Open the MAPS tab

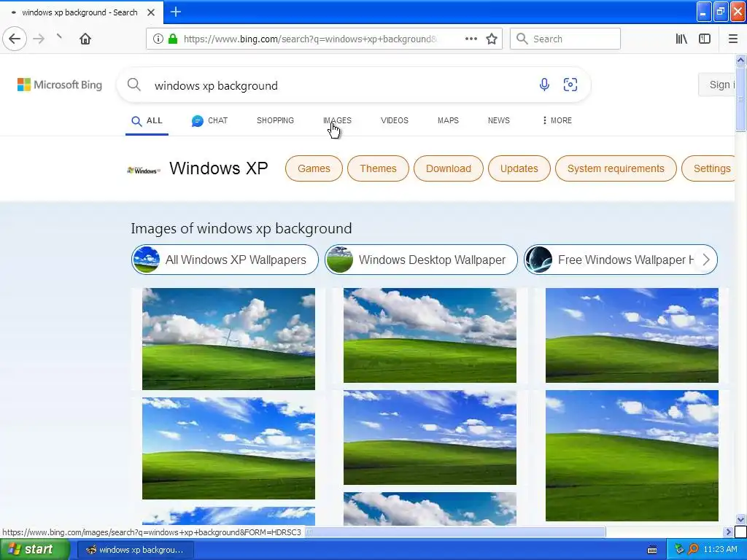pyautogui.click(x=449, y=120)
